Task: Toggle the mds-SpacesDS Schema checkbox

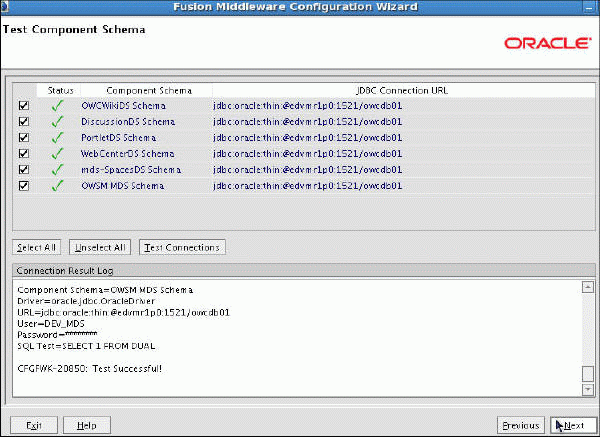Action: click(x=24, y=170)
